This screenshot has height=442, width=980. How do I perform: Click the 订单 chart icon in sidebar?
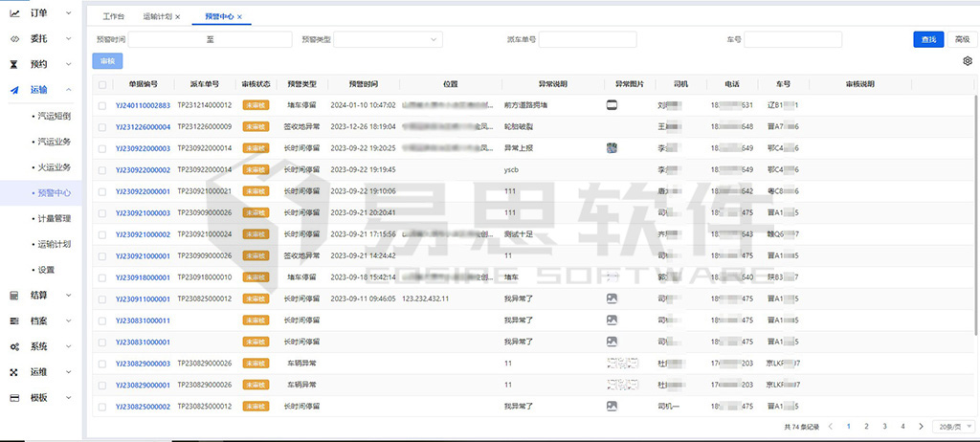coord(14,12)
